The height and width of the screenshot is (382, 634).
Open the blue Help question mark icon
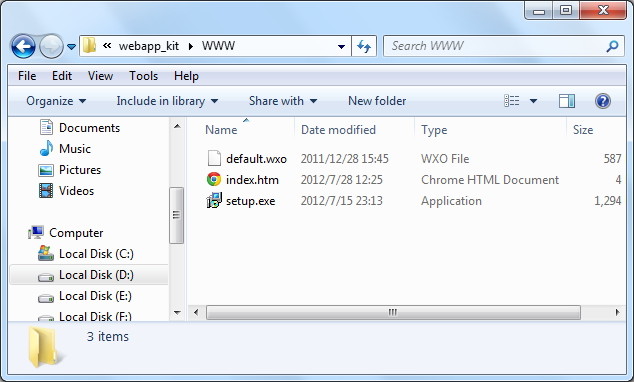(602, 101)
